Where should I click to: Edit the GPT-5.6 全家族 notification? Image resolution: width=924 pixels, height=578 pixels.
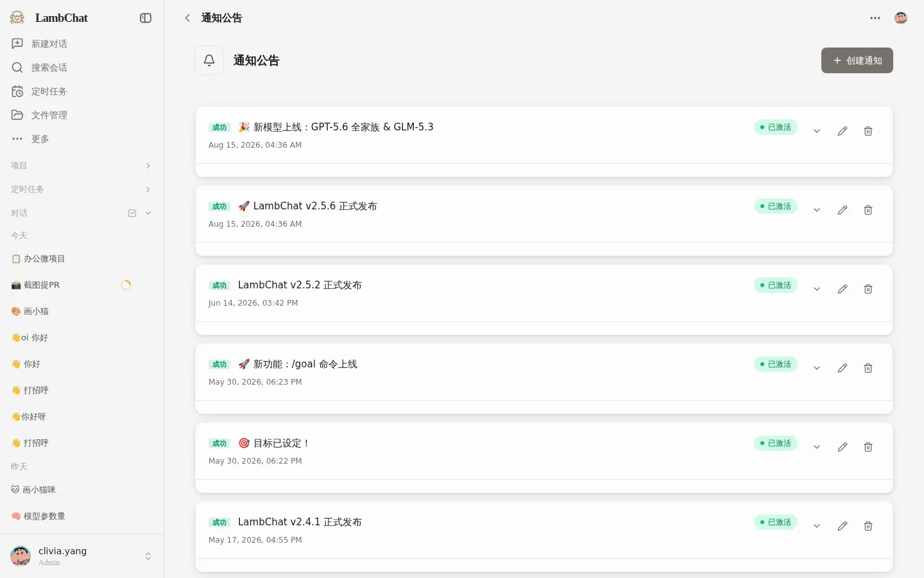(843, 131)
